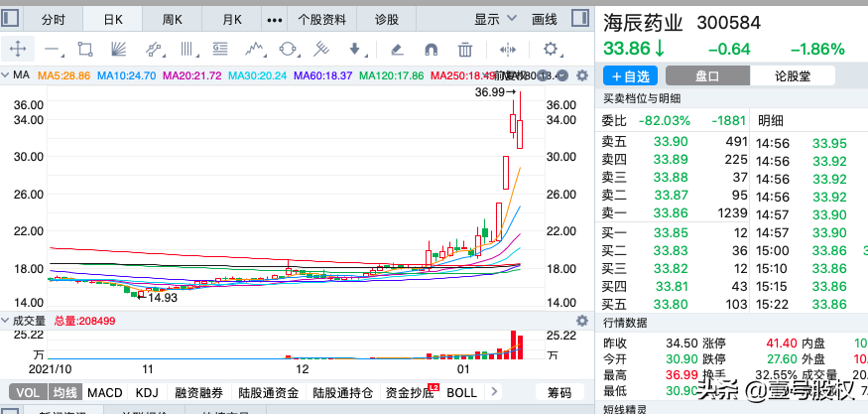Click the 卖五 33.90 ask row
This screenshot has height=414, width=868.
tap(675, 142)
